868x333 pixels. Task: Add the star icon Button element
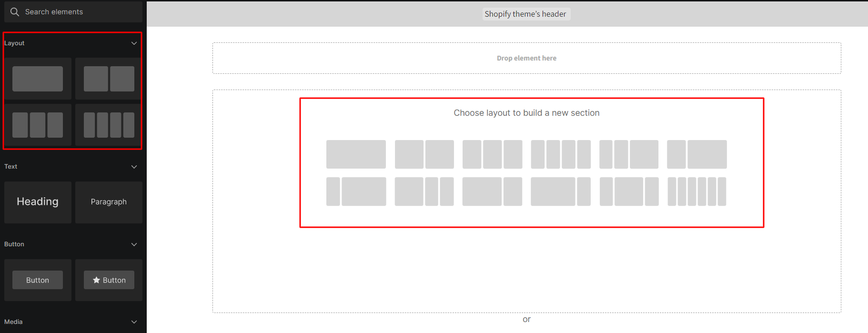tap(109, 280)
